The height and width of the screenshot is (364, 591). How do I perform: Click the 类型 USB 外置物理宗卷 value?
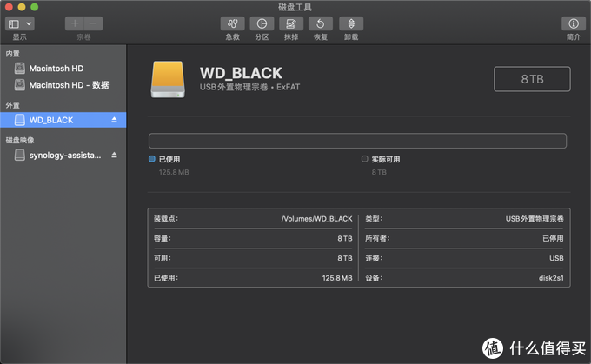click(x=535, y=219)
